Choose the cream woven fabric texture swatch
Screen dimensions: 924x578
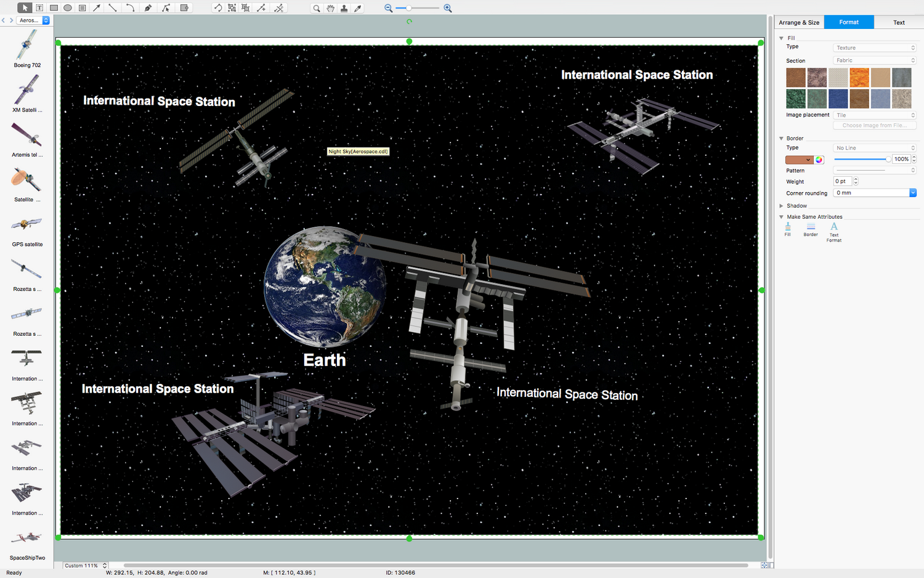coord(838,78)
